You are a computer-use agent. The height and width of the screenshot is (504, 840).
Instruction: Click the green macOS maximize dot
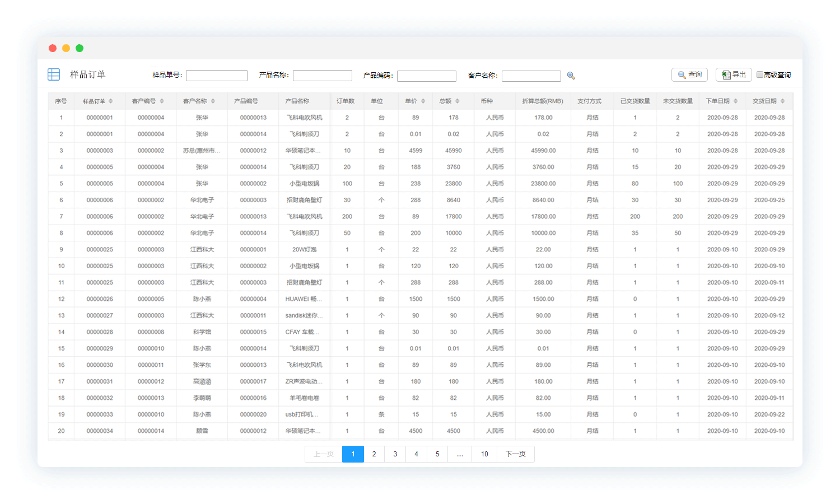pos(80,48)
